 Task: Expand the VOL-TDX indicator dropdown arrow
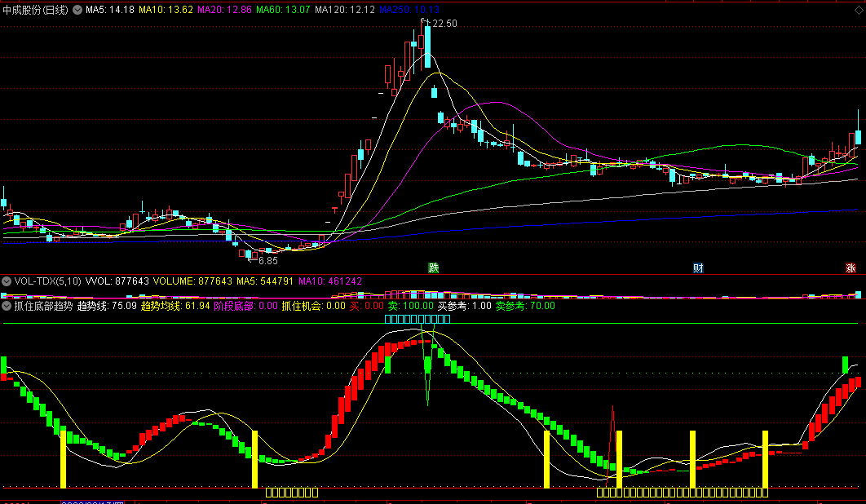click(x=7, y=281)
